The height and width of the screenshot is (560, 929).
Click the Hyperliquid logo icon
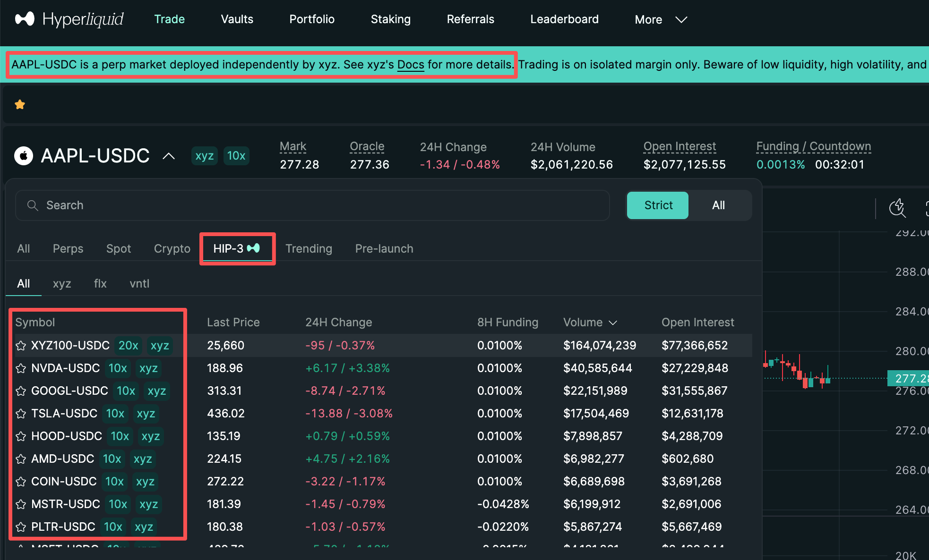click(x=25, y=19)
